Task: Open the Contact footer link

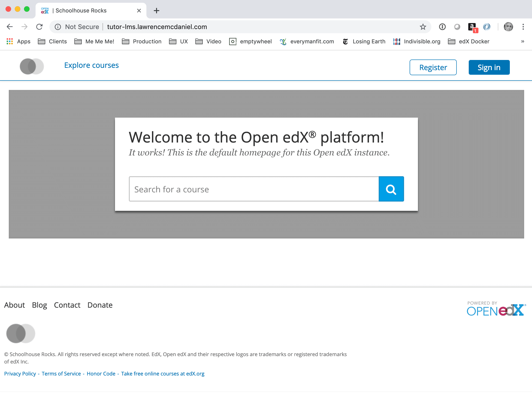Action: tap(67, 305)
